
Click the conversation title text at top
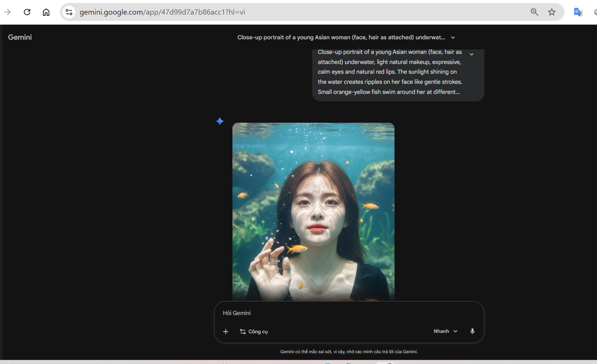[x=341, y=37]
